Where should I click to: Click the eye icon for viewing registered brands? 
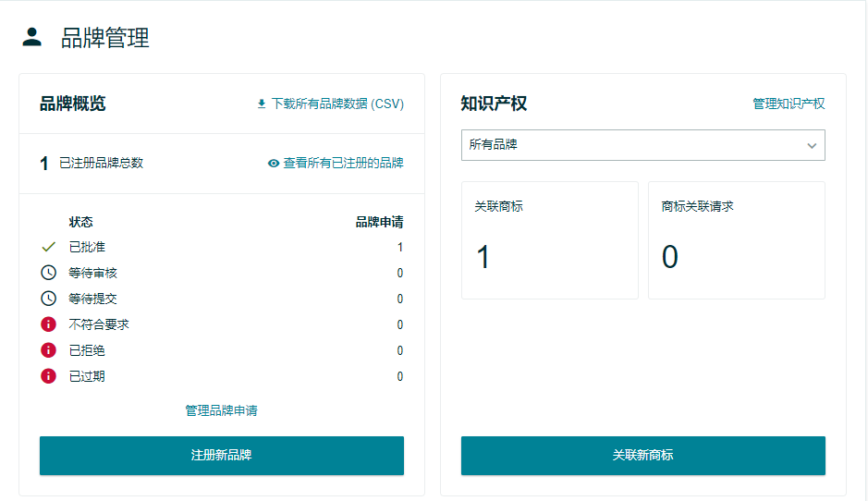click(x=274, y=164)
